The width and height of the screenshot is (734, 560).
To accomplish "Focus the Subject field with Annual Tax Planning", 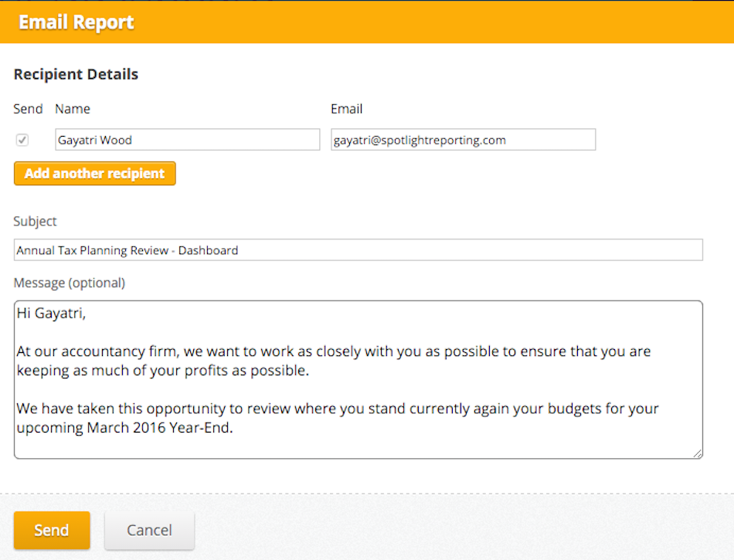I will coord(358,249).
